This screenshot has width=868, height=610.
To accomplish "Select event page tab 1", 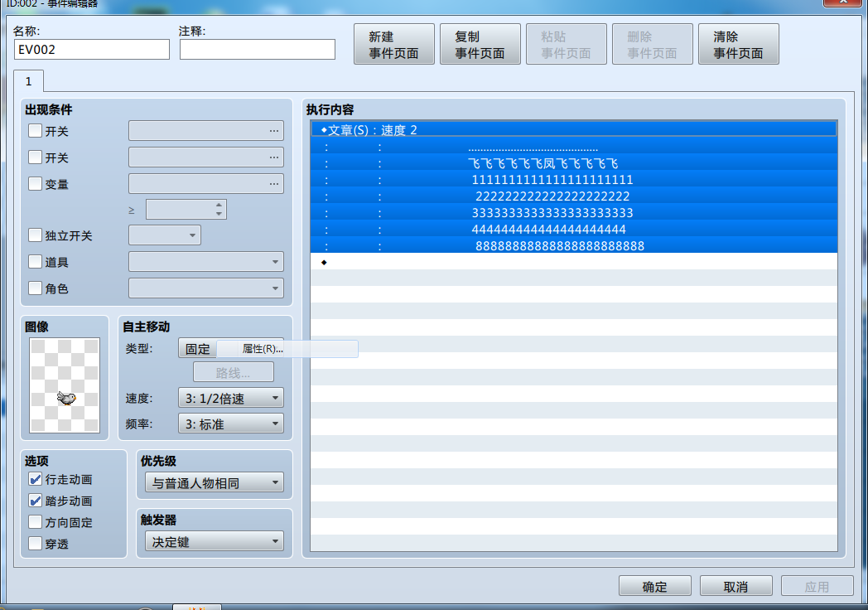I will (29, 81).
